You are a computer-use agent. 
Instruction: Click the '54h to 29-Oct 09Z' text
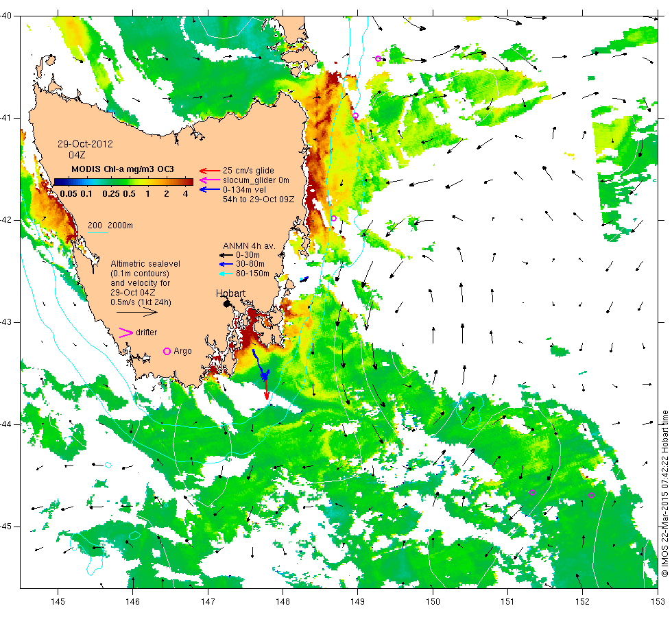coord(259,199)
